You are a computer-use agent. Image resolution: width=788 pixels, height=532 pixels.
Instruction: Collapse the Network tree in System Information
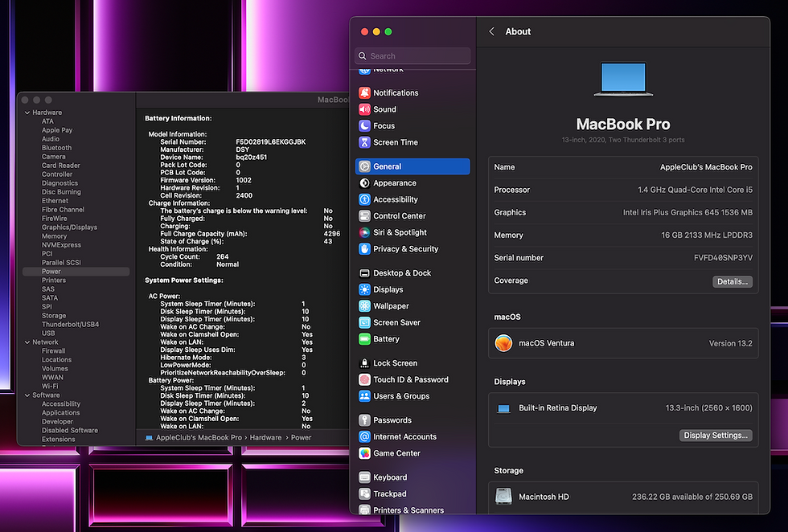click(x=27, y=342)
